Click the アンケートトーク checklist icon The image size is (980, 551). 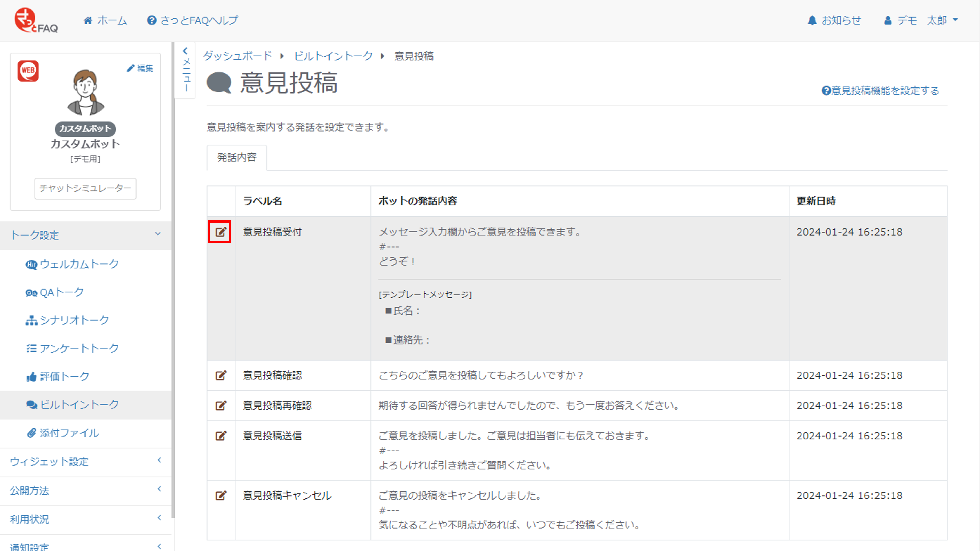tap(31, 348)
